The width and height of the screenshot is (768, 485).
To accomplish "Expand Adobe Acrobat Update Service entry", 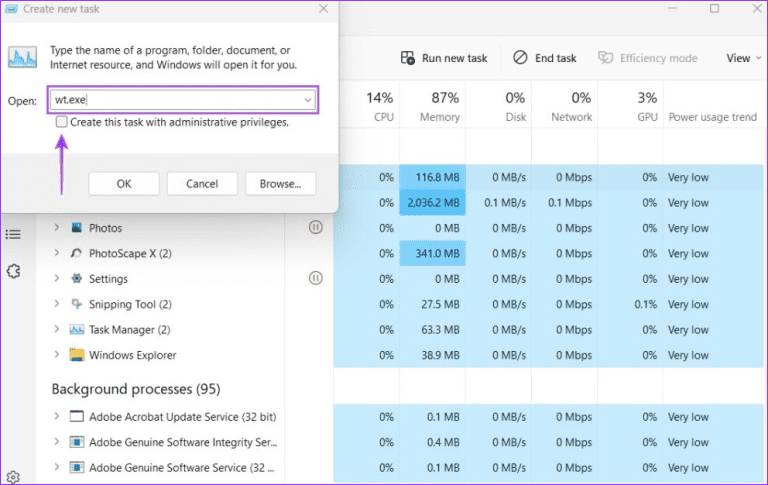I will coord(56,417).
